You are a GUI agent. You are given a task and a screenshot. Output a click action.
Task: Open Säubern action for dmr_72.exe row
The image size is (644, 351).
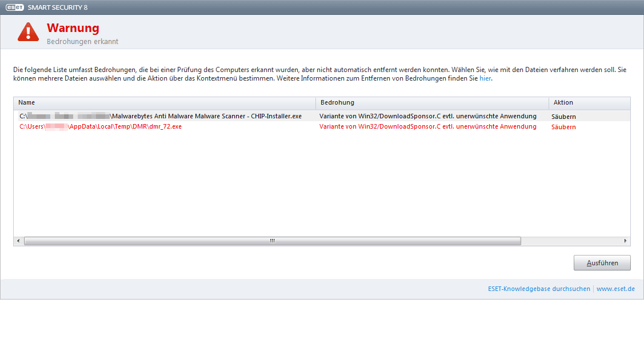click(563, 127)
